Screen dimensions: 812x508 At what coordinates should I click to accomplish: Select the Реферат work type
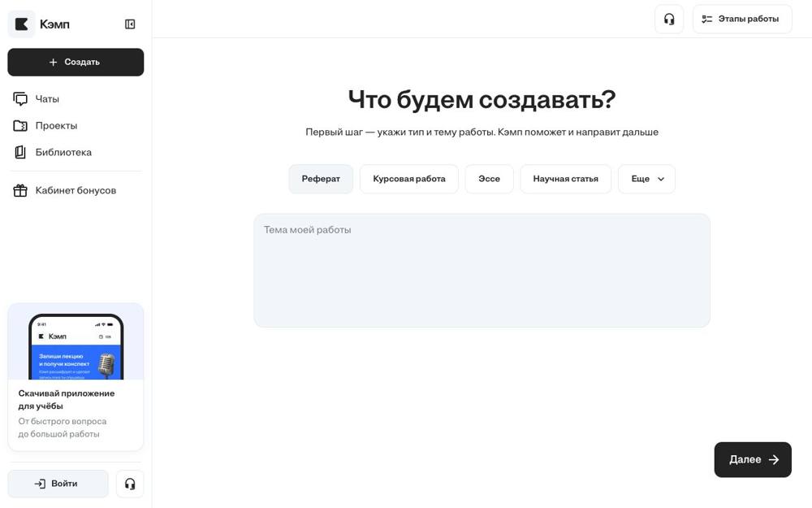coord(321,179)
